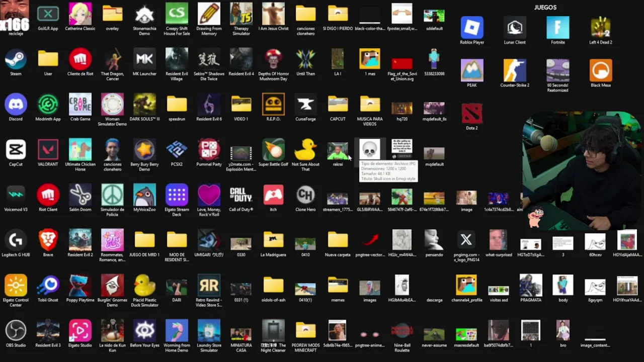Open Elgato Stream Deck icon

point(177,195)
